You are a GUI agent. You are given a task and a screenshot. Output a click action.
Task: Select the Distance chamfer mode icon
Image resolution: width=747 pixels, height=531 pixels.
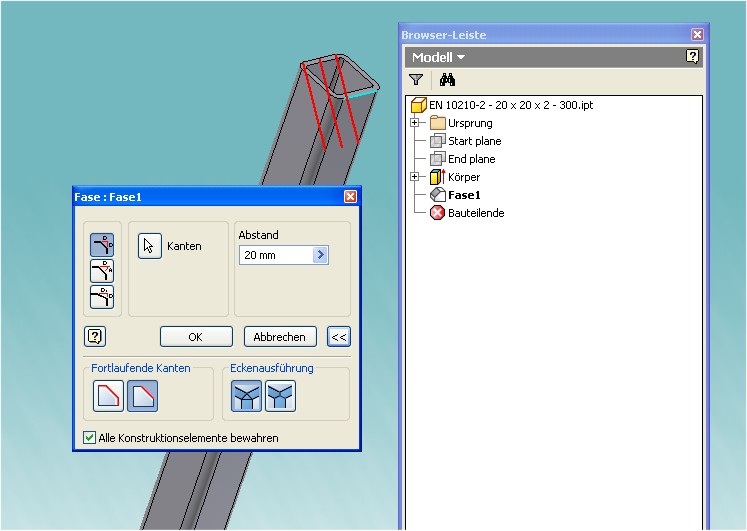point(102,245)
